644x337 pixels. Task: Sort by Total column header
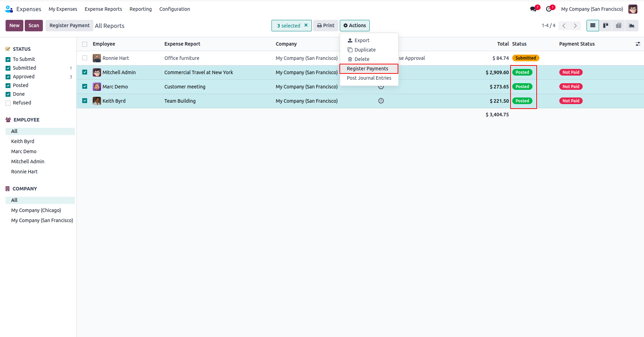[x=503, y=44]
